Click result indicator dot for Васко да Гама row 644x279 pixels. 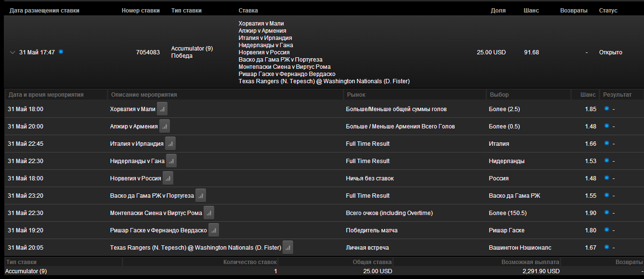pyautogui.click(x=607, y=195)
